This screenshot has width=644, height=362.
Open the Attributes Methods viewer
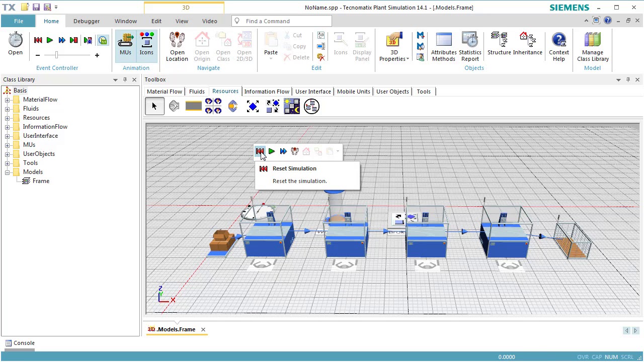coord(443,46)
